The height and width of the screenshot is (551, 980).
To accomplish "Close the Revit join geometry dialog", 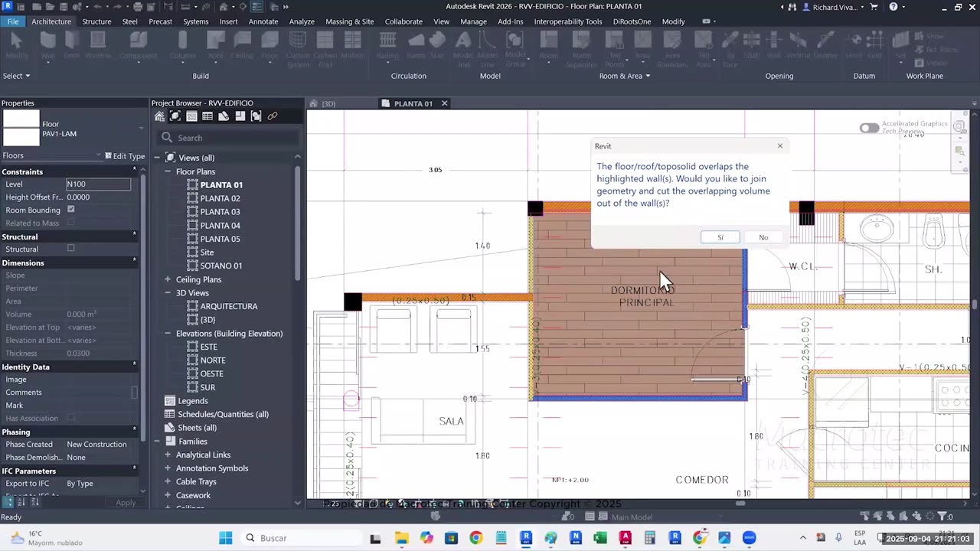I will coord(780,145).
